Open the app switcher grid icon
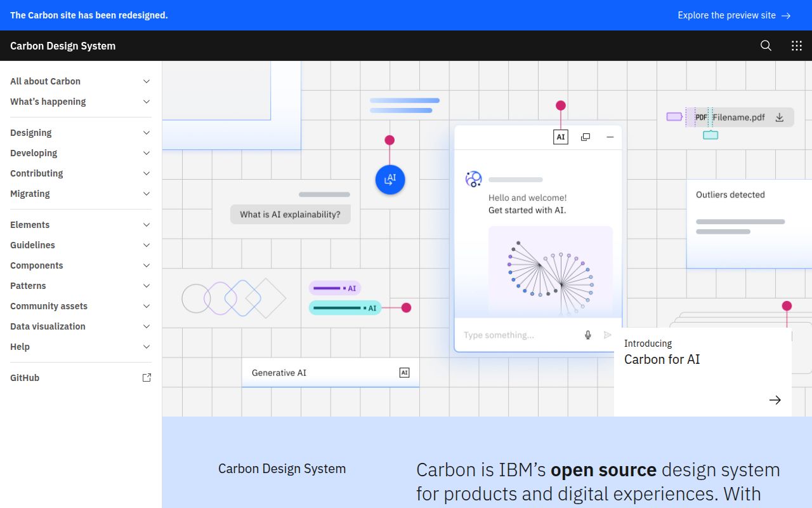 click(797, 46)
